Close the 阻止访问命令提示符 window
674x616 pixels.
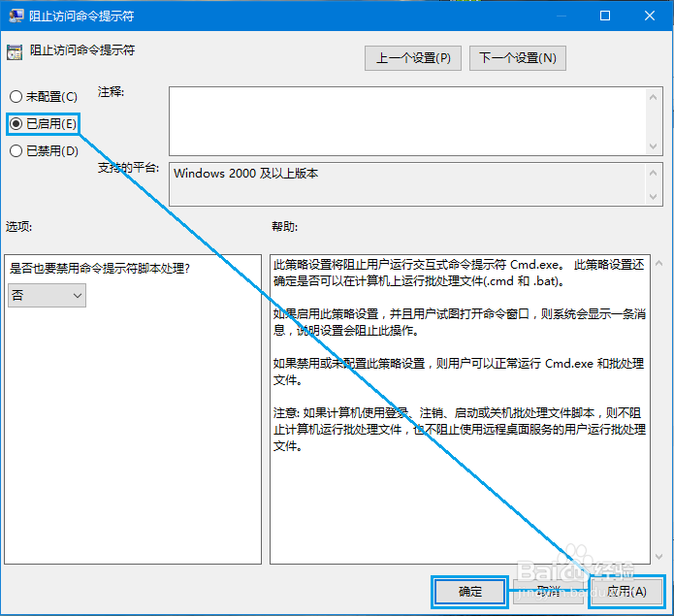pos(650,16)
